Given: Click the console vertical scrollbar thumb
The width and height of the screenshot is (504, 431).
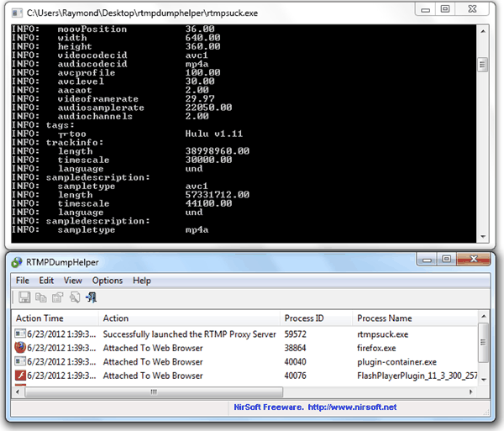Looking at the screenshot, I should click(482, 65).
